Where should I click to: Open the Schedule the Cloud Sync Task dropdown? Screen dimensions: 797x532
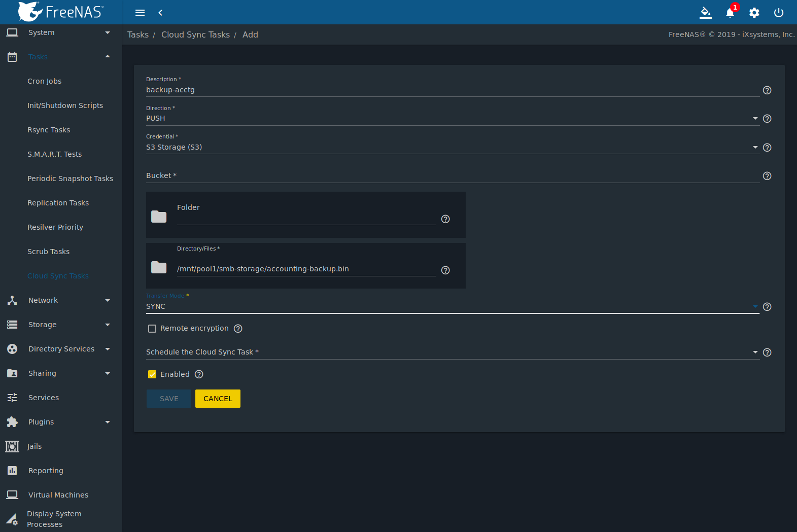pos(453,352)
